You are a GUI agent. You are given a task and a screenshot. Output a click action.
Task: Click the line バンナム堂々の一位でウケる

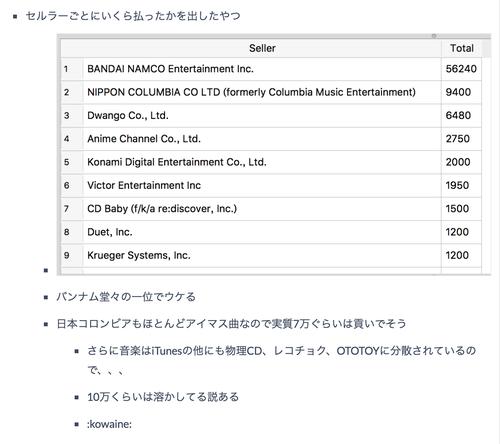point(126,297)
